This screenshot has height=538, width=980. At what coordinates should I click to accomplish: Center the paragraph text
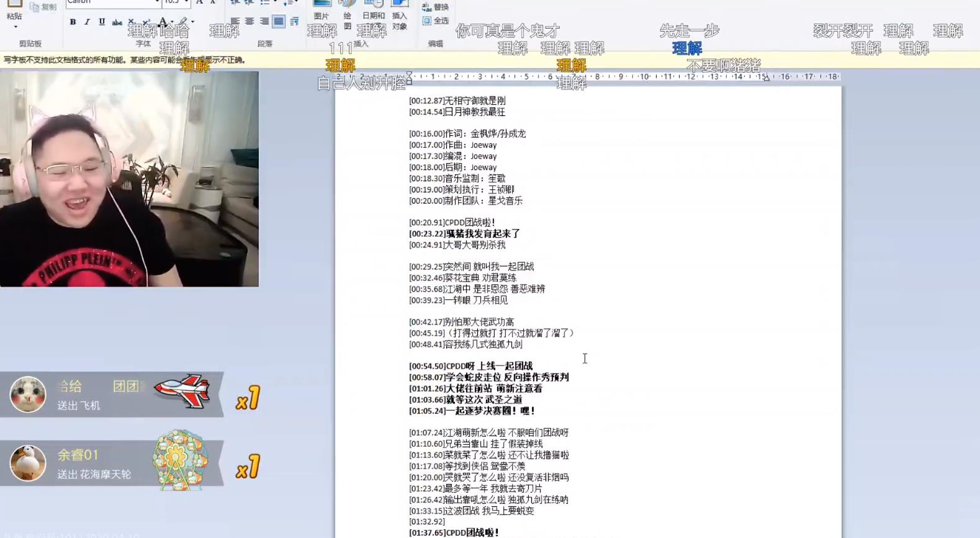click(249, 21)
